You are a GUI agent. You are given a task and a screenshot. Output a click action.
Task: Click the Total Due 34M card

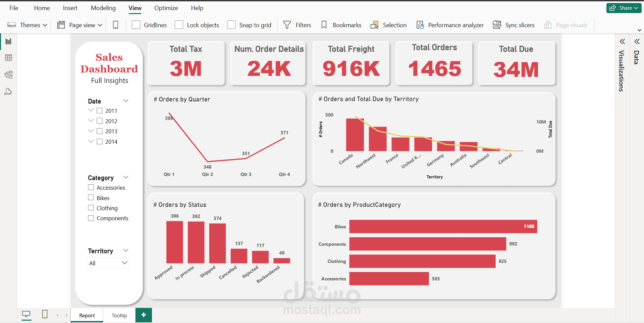(x=516, y=63)
